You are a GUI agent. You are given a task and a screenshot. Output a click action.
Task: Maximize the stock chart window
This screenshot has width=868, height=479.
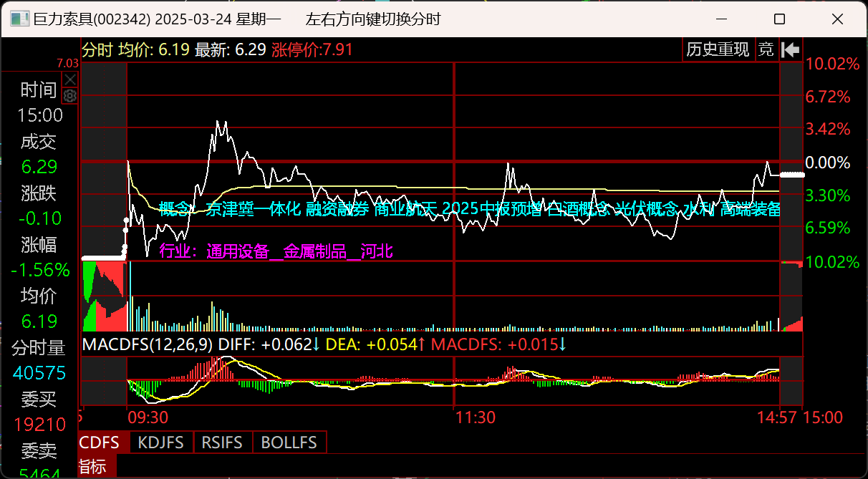pos(780,19)
